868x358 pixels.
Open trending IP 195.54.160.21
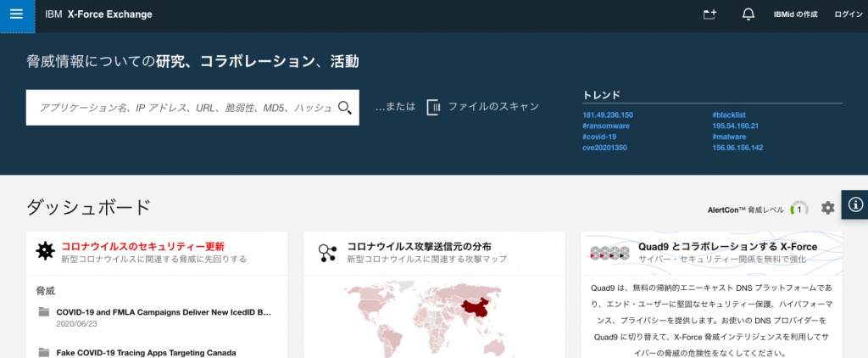coord(735,126)
